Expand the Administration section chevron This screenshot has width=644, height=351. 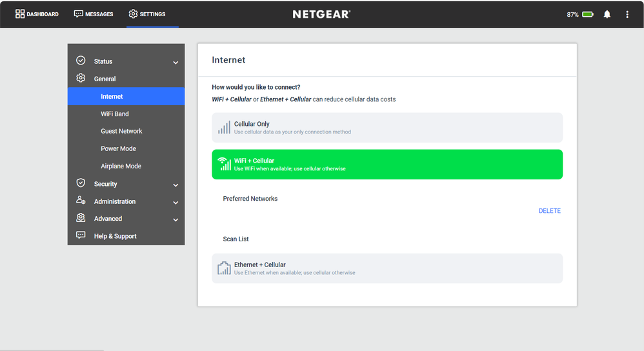point(176,203)
